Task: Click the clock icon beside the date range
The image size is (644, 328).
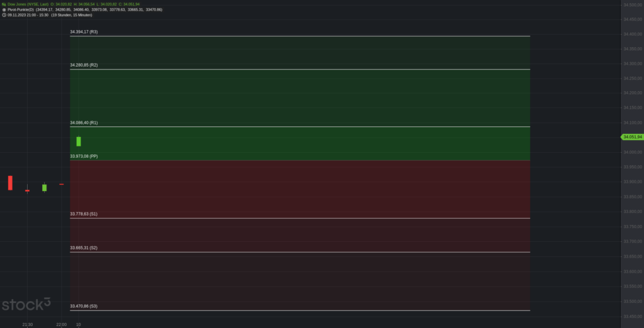Action: coord(4,15)
